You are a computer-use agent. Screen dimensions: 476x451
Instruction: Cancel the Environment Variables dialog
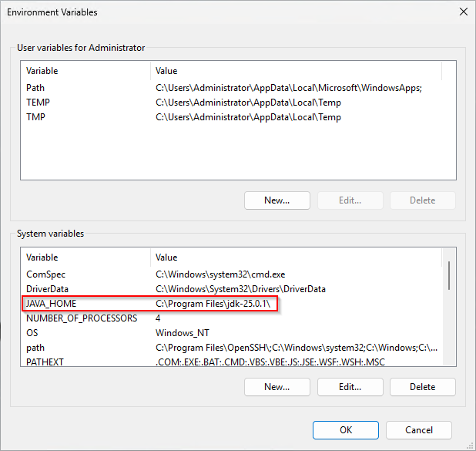pyautogui.click(x=418, y=430)
